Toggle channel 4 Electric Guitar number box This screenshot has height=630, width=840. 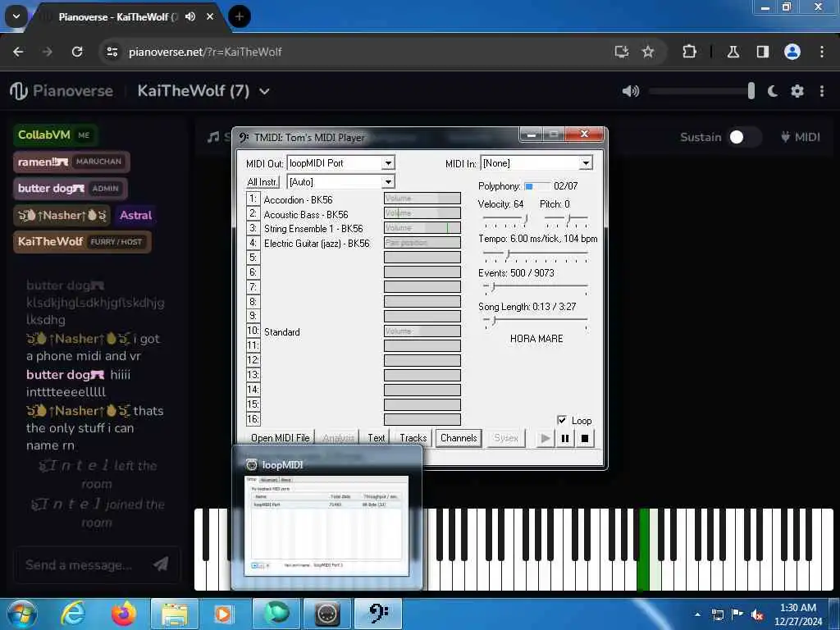coord(253,243)
